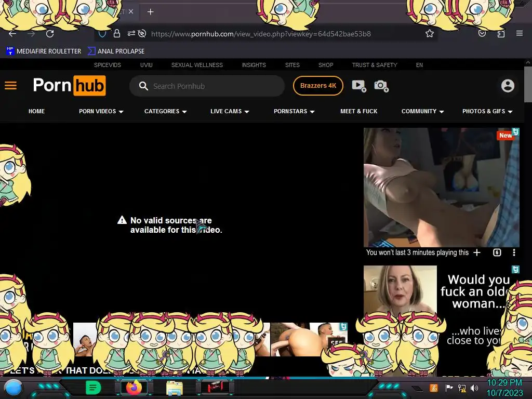Click the network tray icon
532x399 pixels.
462,388
